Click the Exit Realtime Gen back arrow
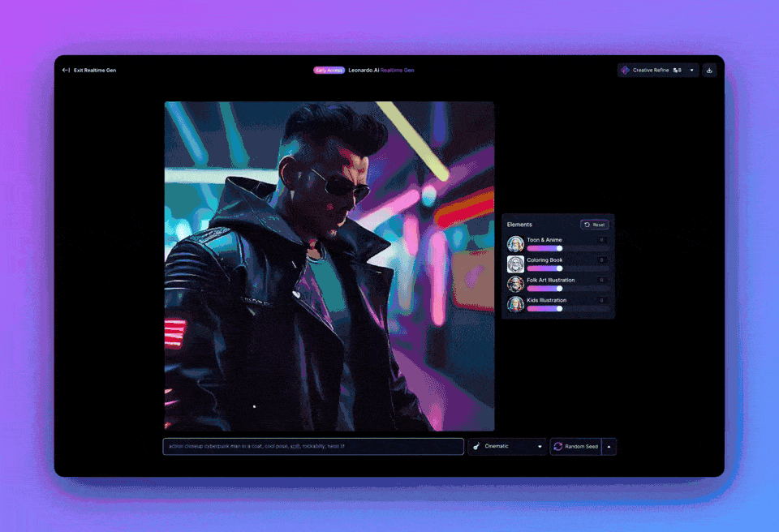This screenshot has width=779, height=532. click(66, 70)
